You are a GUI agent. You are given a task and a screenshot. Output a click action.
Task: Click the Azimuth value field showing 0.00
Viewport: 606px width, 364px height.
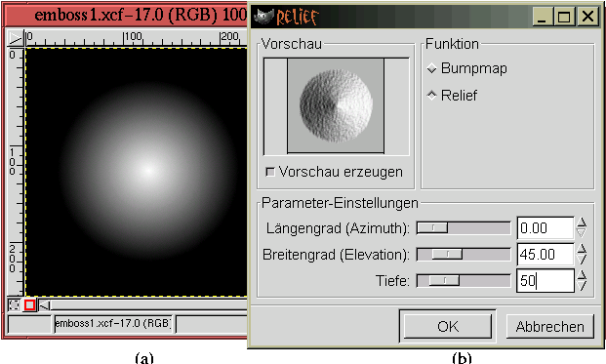pos(545,228)
